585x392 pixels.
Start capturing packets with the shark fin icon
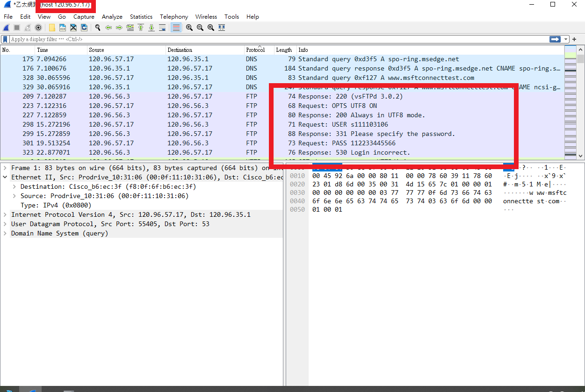tap(7, 28)
